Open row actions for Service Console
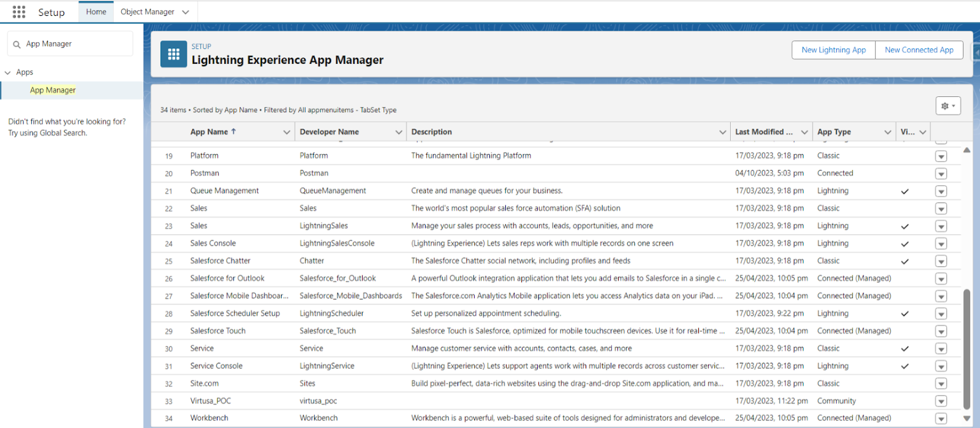 (x=941, y=366)
